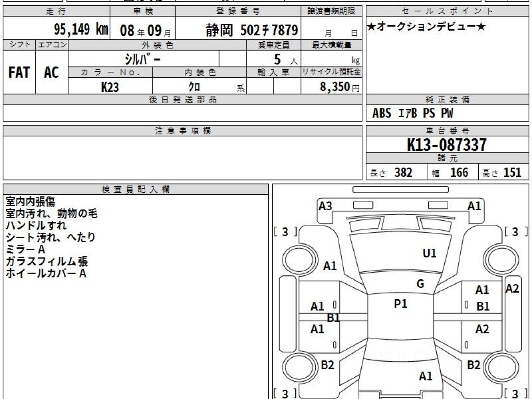
Task: Select the G mark on windshield
Action: (420, 284)
